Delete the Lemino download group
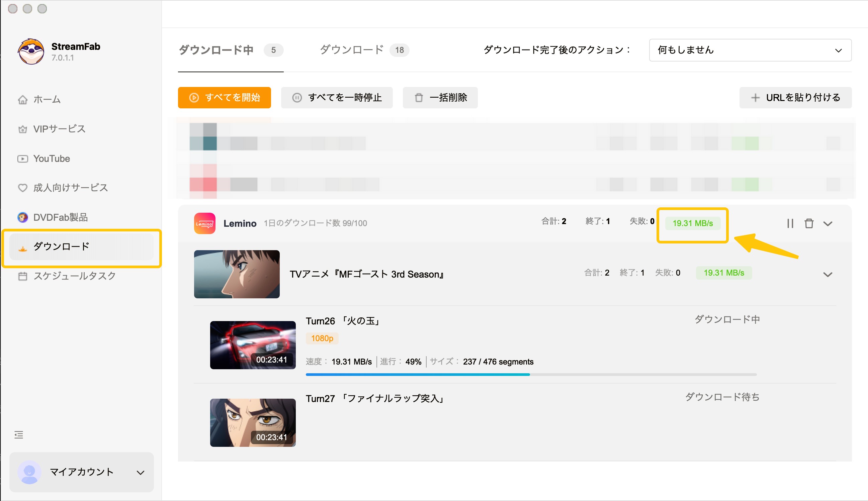Viewport: 868px width, 501px height. click(809, 224)
